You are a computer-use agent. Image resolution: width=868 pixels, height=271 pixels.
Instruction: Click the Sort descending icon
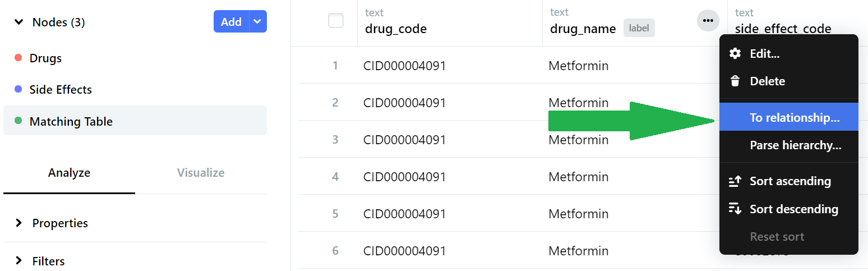735,209
